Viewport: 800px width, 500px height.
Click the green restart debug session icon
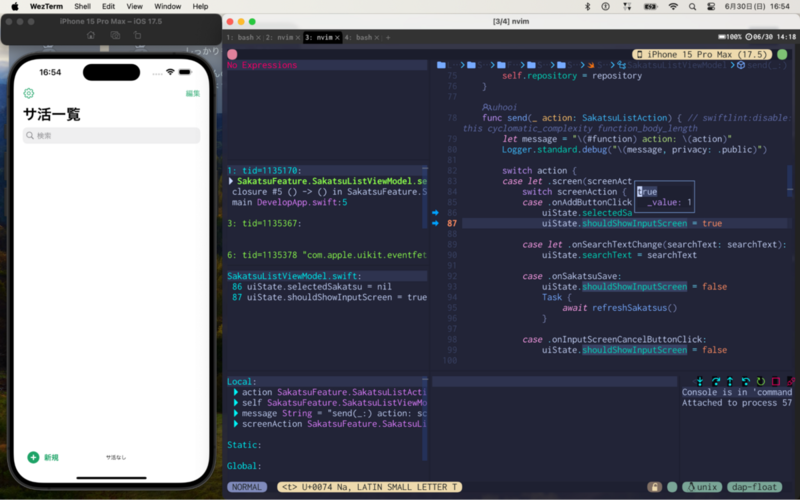click(761, 381)
